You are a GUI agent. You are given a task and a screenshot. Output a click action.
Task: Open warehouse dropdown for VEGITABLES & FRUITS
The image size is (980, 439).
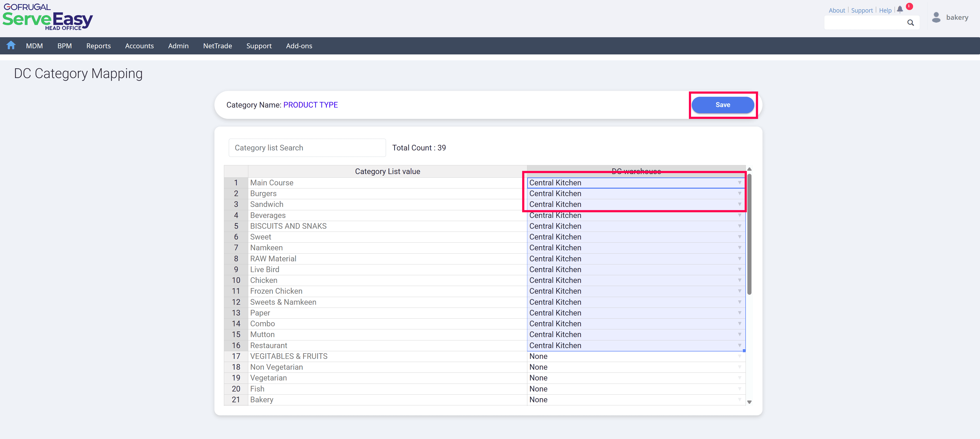pos(739,356)
